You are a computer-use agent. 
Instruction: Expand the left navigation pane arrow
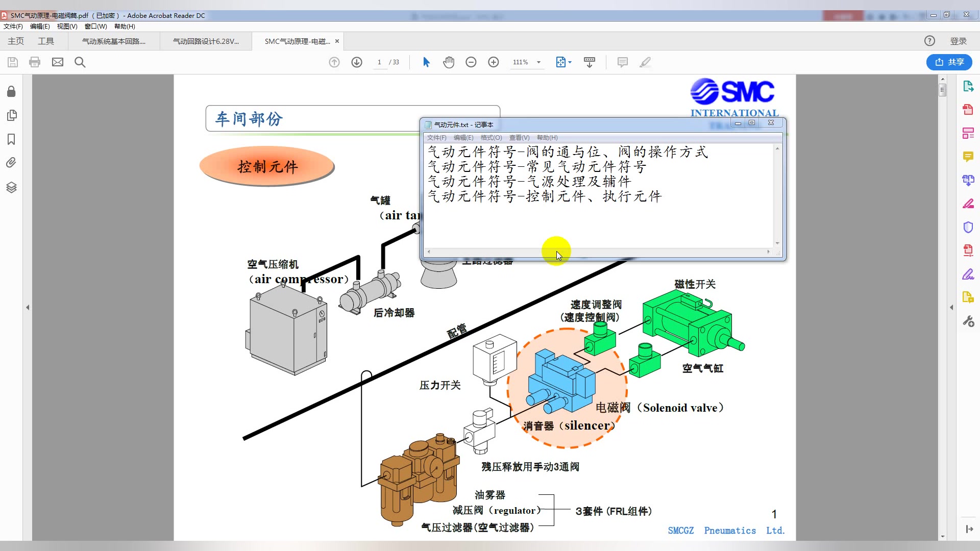point(28,307)
